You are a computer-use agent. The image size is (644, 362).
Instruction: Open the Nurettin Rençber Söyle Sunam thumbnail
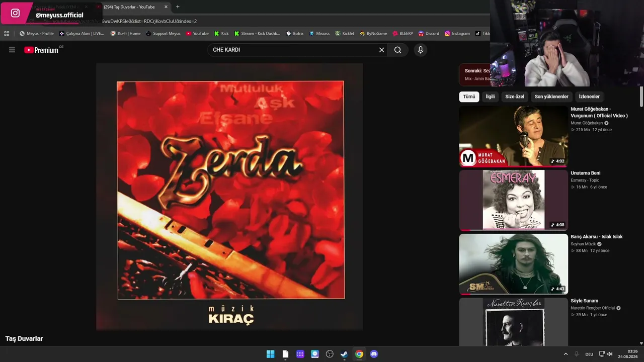point(513,322)
